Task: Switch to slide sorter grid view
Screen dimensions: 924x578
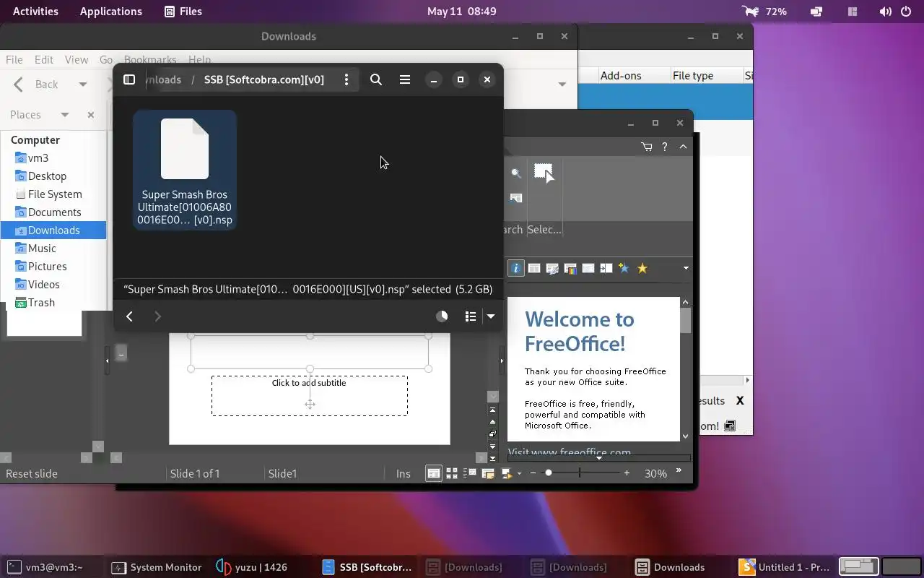Action: [452, 473]
